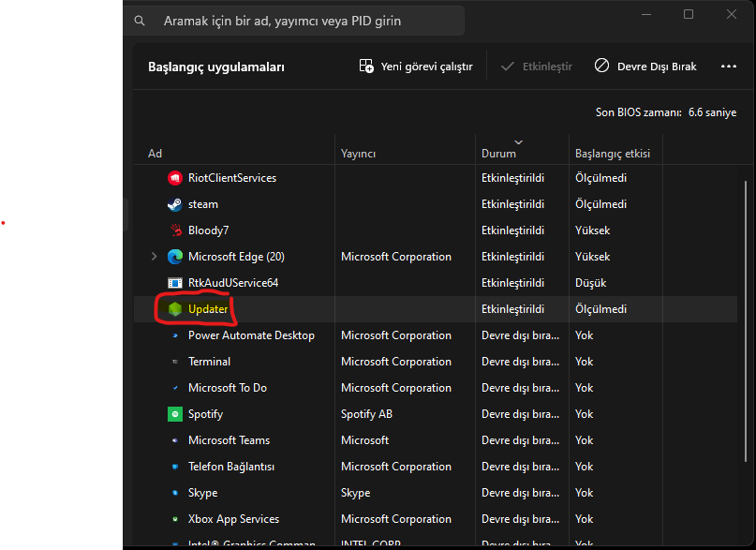Image resolution: width=756 pixels, height=550 pixels.
Task: Open the three-dot more options menu
Action: click(x=729, y=66)
